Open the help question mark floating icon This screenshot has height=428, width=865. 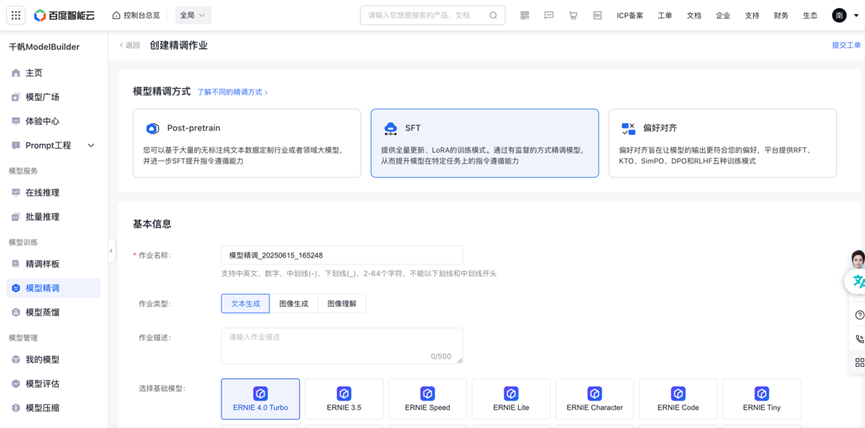(859, 315)
